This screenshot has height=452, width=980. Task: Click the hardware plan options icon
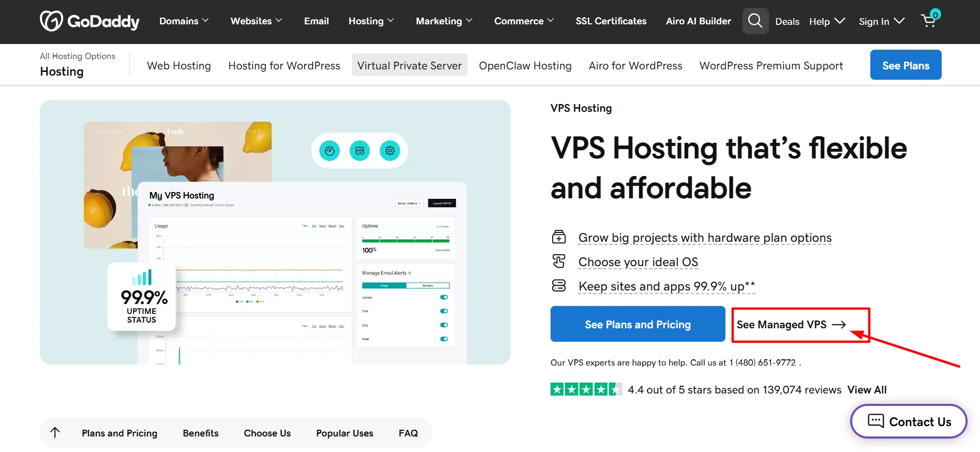559,237
